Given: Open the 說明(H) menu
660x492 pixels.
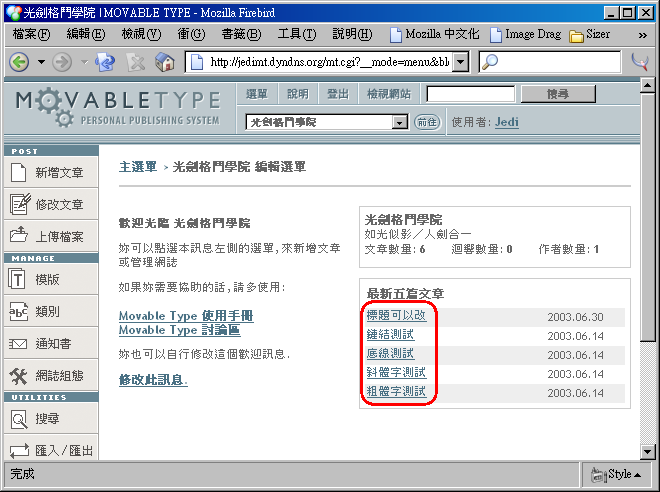Looking at the screenshot, I should 352,34.
